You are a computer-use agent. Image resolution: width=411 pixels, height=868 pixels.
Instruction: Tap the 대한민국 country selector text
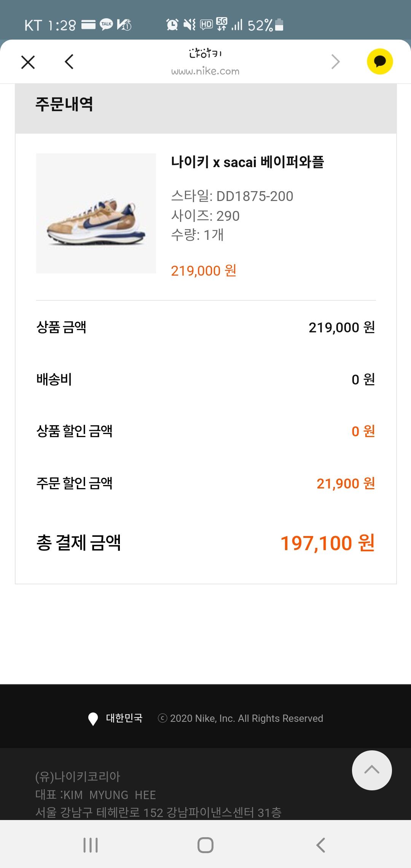124,718
